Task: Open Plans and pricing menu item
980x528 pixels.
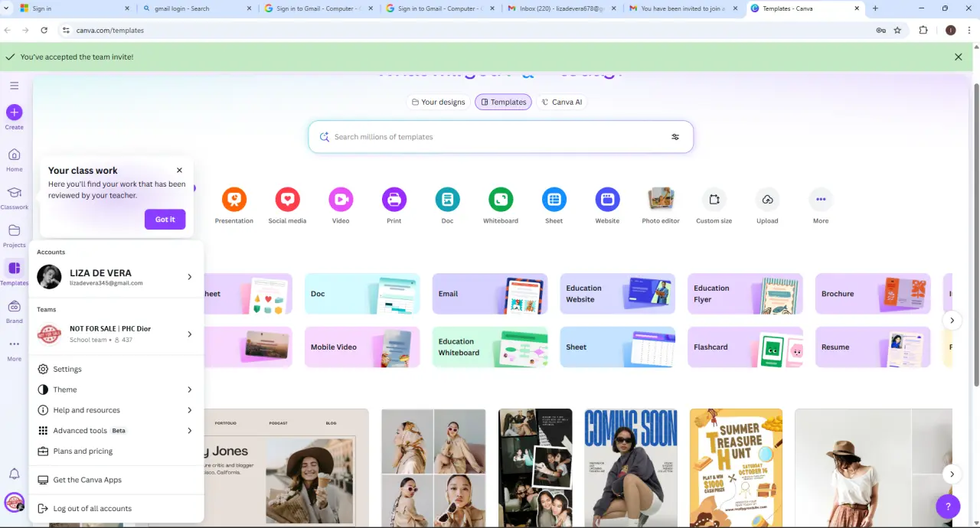Action: click(x=116, y=451)
